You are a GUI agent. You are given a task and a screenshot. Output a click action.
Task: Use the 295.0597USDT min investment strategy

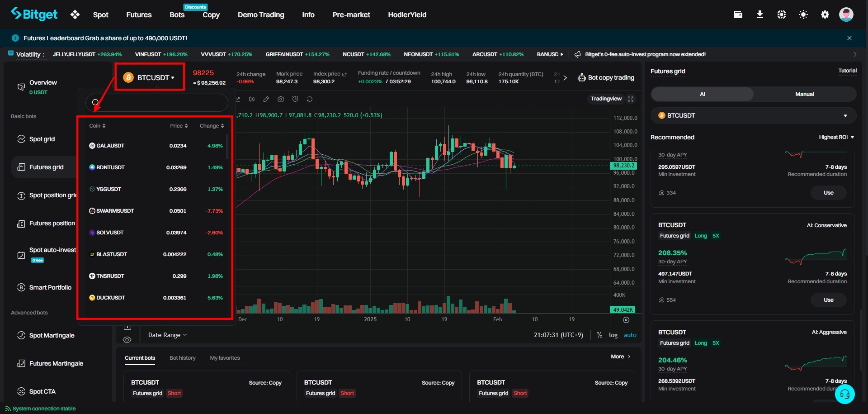(829, 193)
